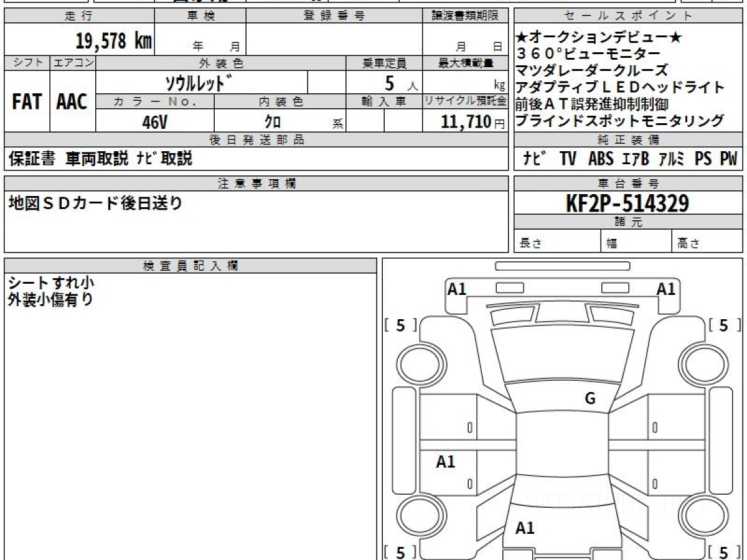Image resolution: width=747 pixels, height=560 pixels.
Task: Click the リサイクル預託金 header
Action: (x=466, y=101)
